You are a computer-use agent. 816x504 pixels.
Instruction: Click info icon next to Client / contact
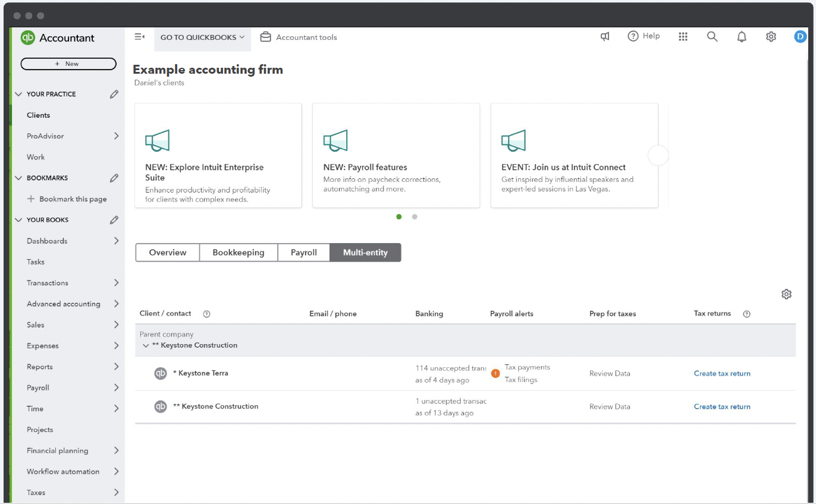(207, 314)
